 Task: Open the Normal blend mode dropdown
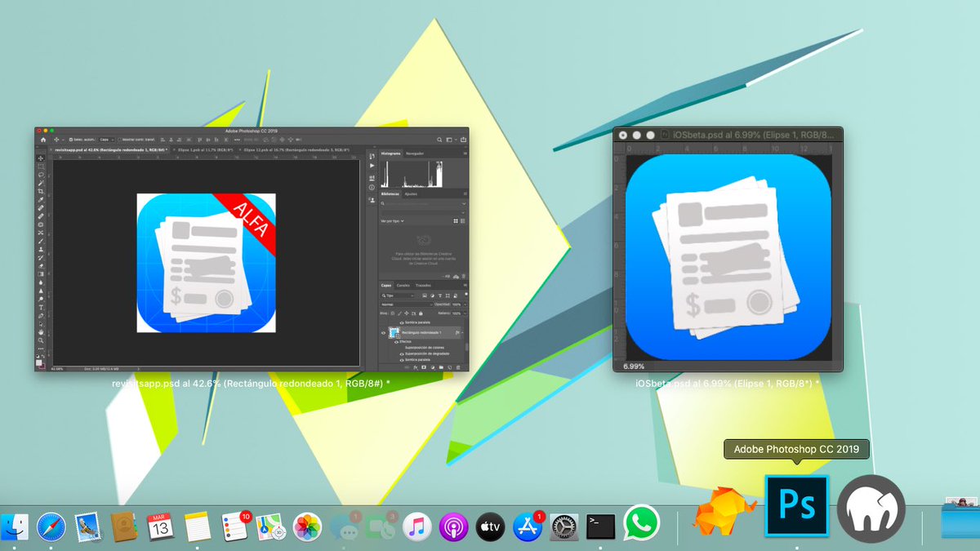click(x=407, y=304)
